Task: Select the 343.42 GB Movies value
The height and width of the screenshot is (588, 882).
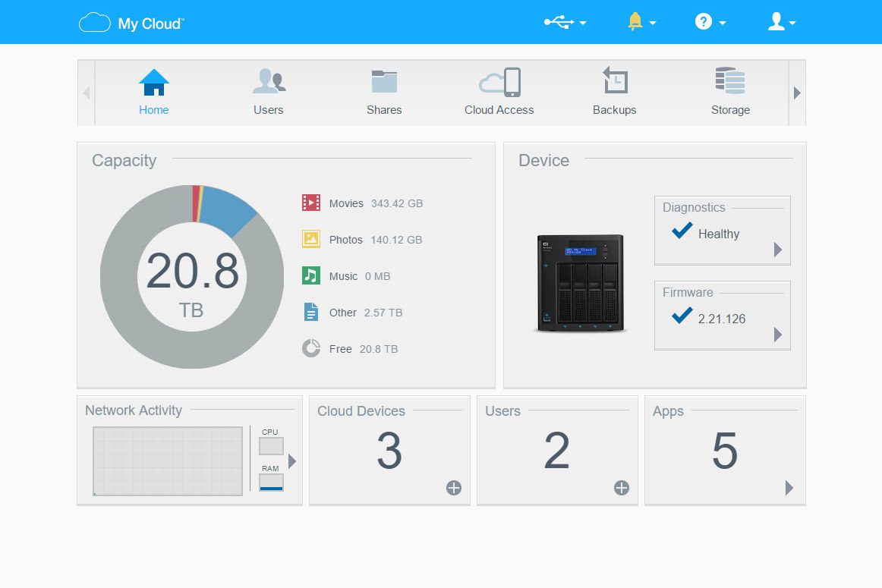Action: 396,203
